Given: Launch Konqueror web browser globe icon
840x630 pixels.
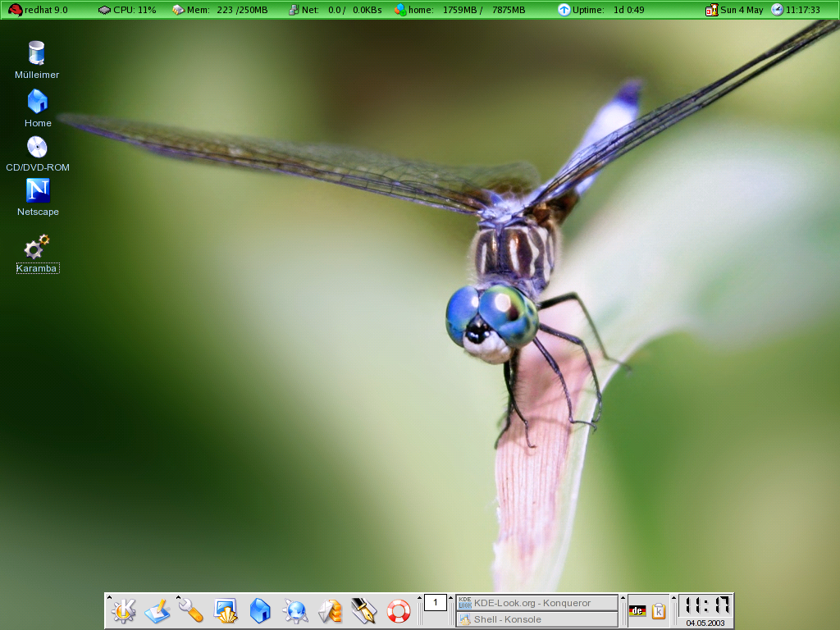Looking at the screenshot, I should (x=295, y=611).
